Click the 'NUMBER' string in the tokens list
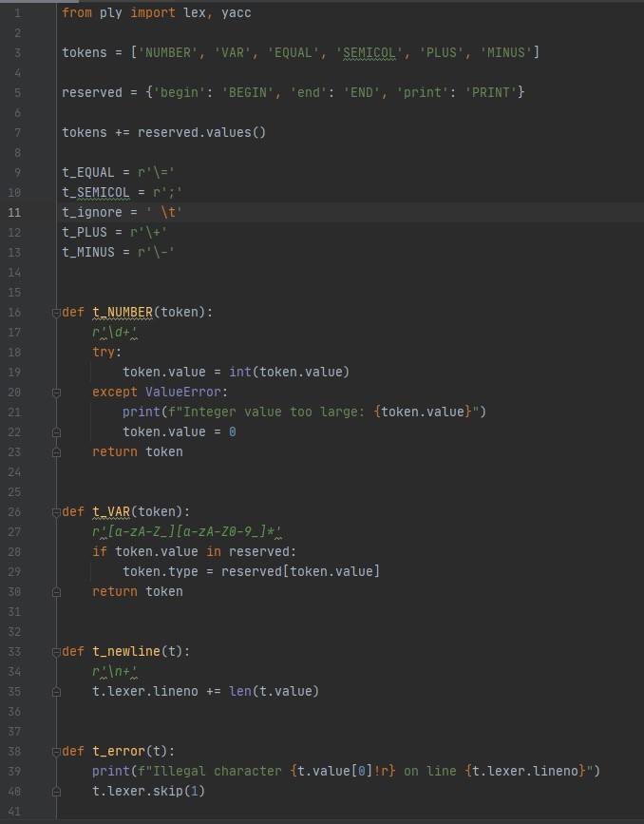Image resolution: width=644 pixels, height=824 pixels. (x=167, y=52)
